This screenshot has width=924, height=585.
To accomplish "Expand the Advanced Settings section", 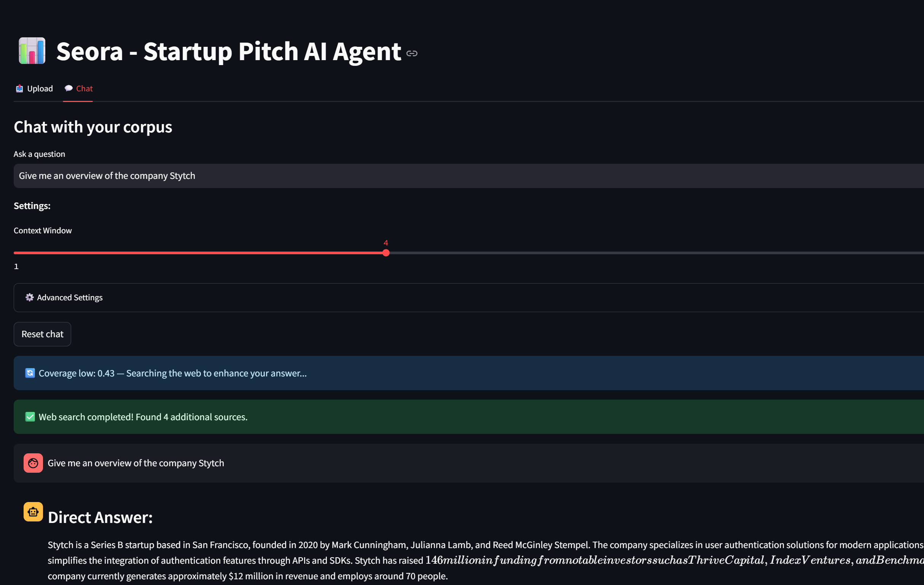I will 469,298.
